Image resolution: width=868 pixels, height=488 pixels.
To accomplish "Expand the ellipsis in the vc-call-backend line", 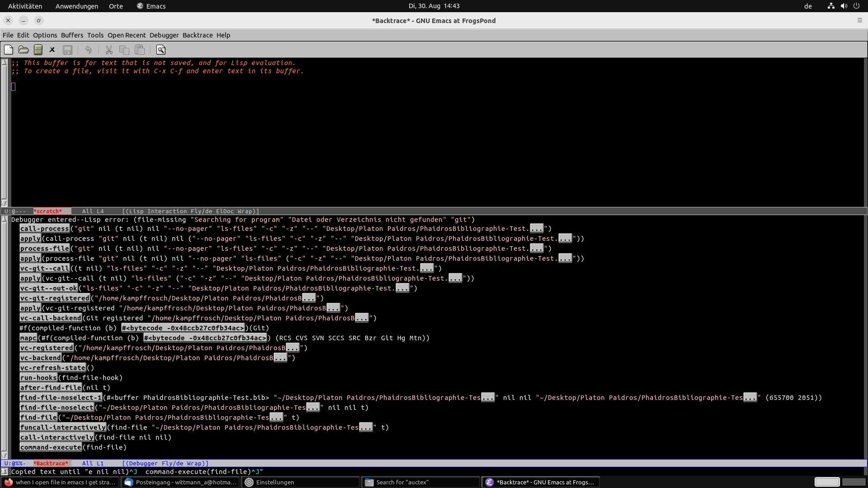I will [362, 318].
